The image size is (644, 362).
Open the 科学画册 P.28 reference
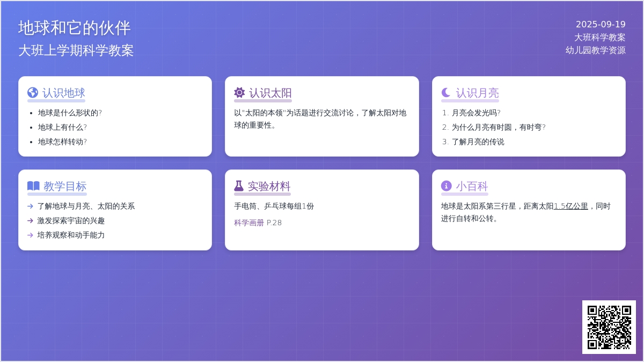[258, 223]
